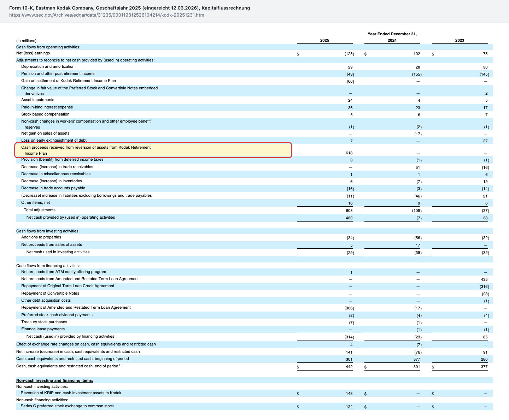Select the Total adjustments 608 value
This screenshot has height=420, width=509.
349,211
